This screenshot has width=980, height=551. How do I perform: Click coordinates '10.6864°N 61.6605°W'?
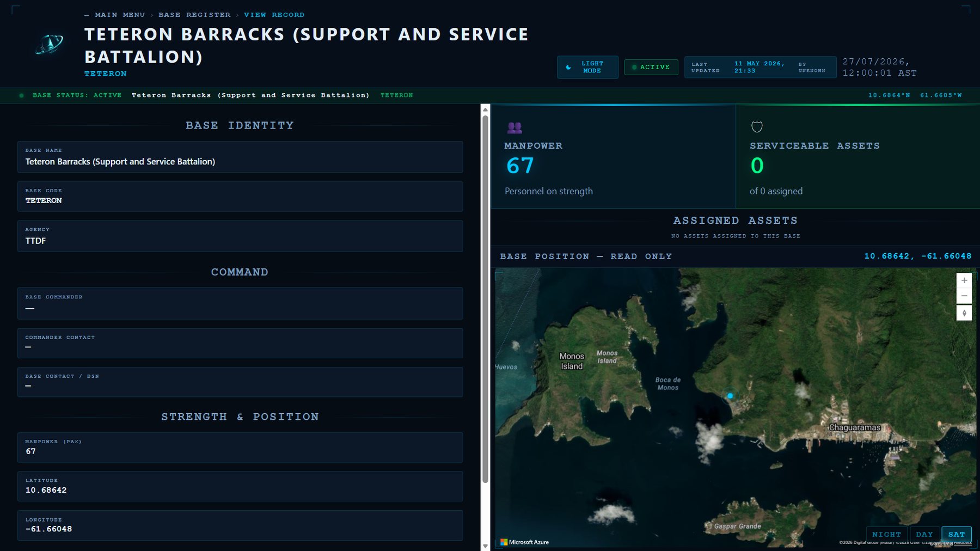pos(915,95)
